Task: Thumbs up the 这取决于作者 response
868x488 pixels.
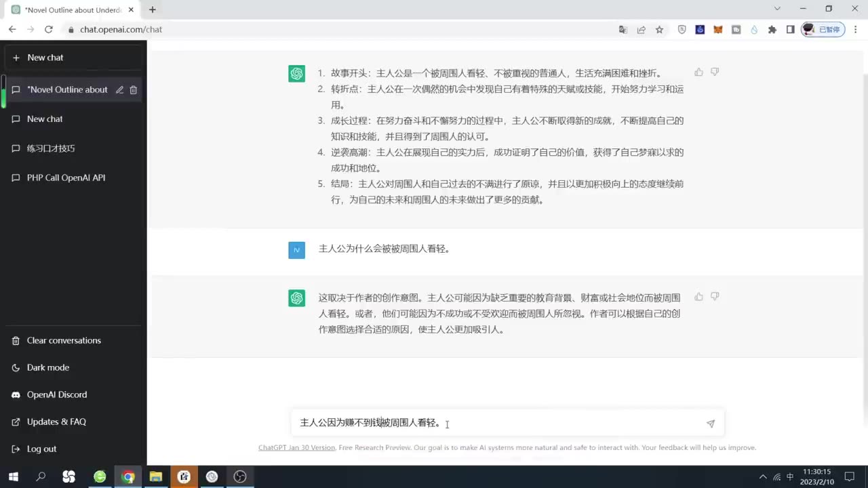Action: 698,296
